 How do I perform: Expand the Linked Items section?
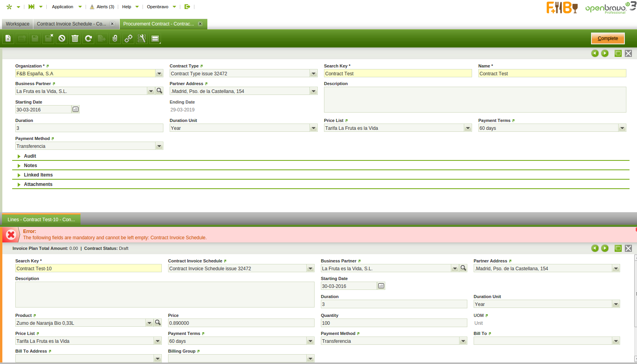(x=38, y=175)
